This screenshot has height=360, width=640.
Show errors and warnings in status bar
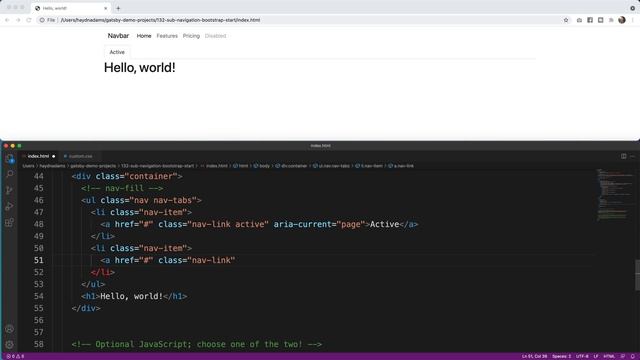[x=15, y=356]
